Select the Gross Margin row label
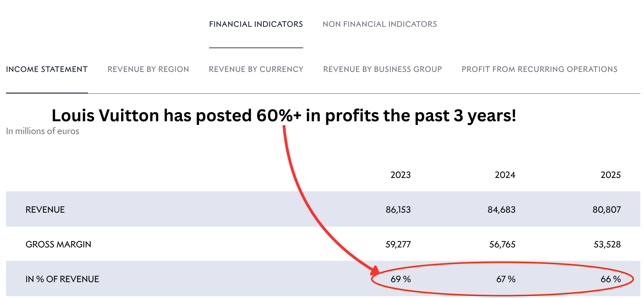644x298 pixels. coord(58,244)
